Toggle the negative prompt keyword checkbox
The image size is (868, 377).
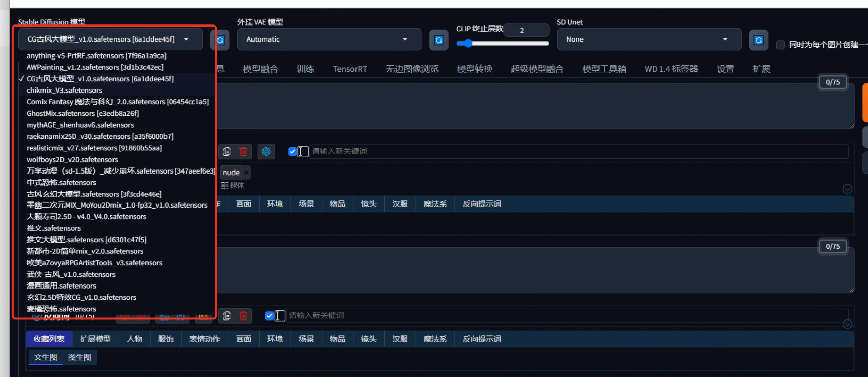coord(269,316)
